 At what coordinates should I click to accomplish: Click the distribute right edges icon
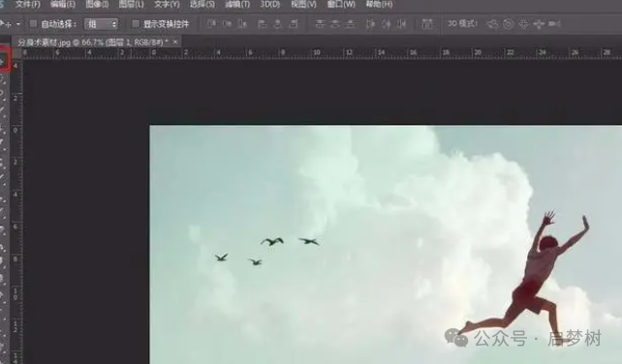tap(402, 24)
